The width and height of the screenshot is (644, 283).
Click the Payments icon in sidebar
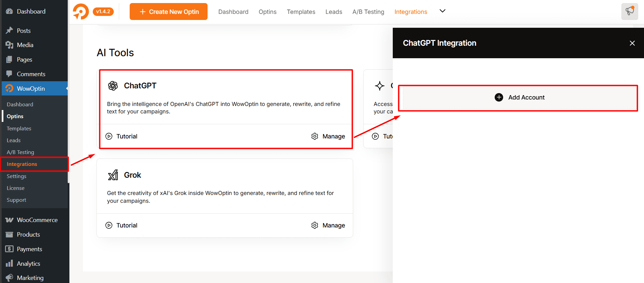[9, 249]
